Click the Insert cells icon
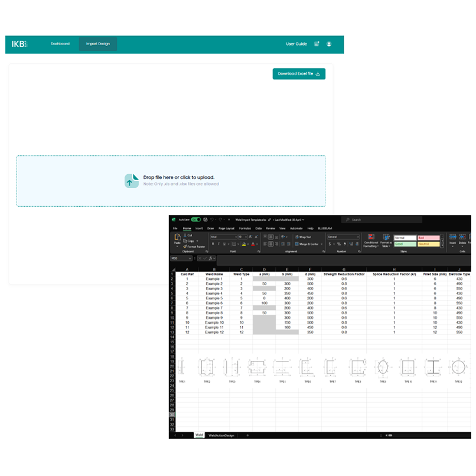 click(x=453, y=239)
